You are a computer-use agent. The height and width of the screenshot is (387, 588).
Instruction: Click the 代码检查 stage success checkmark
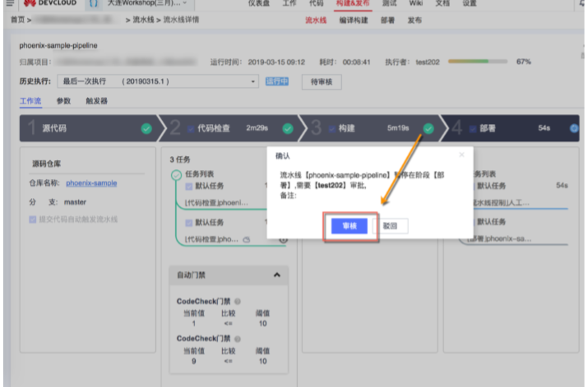click(x=288, y=128)
